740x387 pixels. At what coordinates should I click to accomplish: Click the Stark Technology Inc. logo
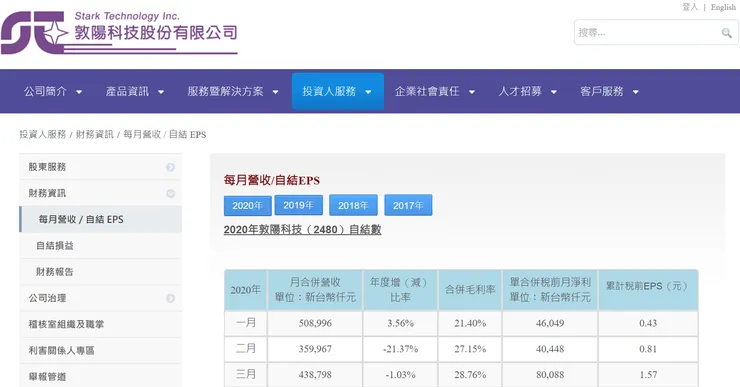(119, 33)
